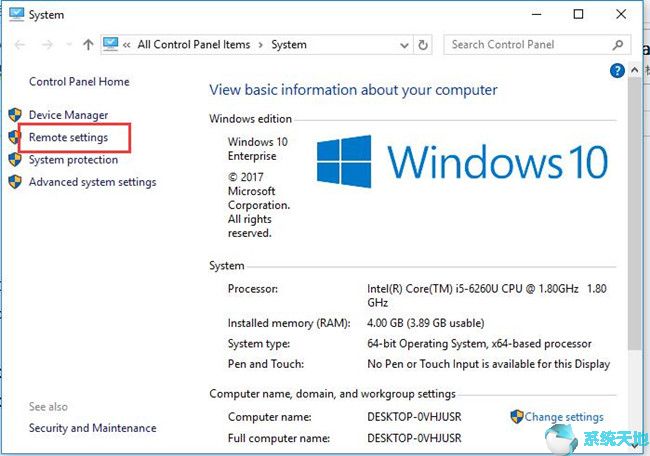This screenshot has width=650, height=456.
Task: Open Remote settings link
Action: tap(68, 137)
